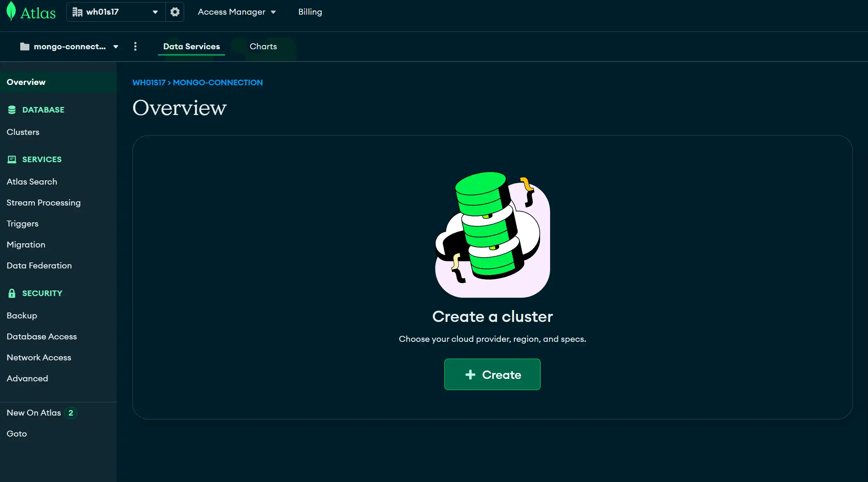Click the Services section monitor icon
Screen dimensions: 868x482
pos(12,159)
